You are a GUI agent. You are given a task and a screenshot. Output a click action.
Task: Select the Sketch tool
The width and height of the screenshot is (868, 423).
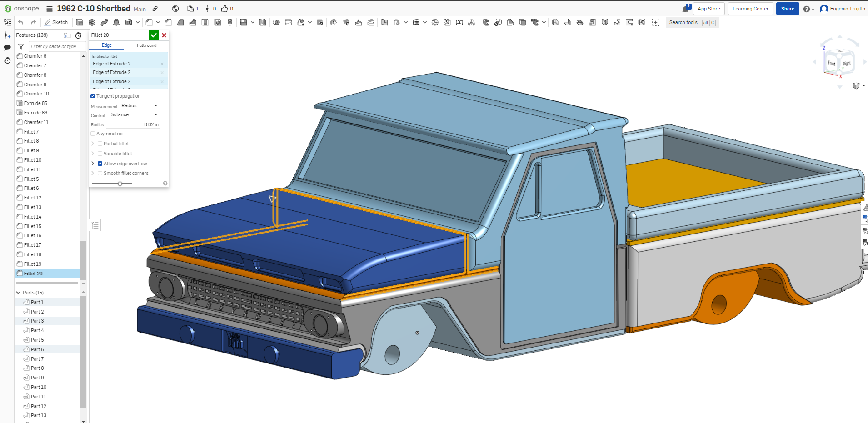[x=56, y=22]
